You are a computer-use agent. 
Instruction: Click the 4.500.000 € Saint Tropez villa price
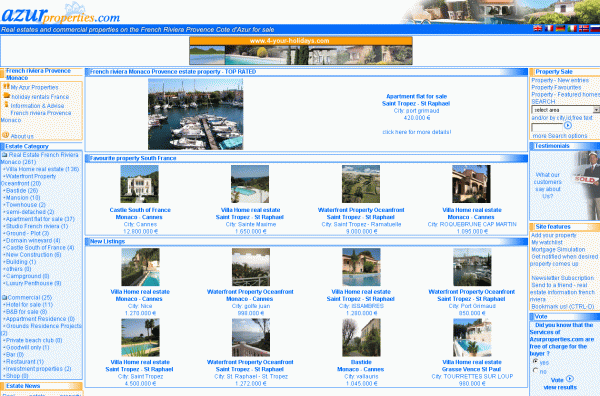(140, 383)
